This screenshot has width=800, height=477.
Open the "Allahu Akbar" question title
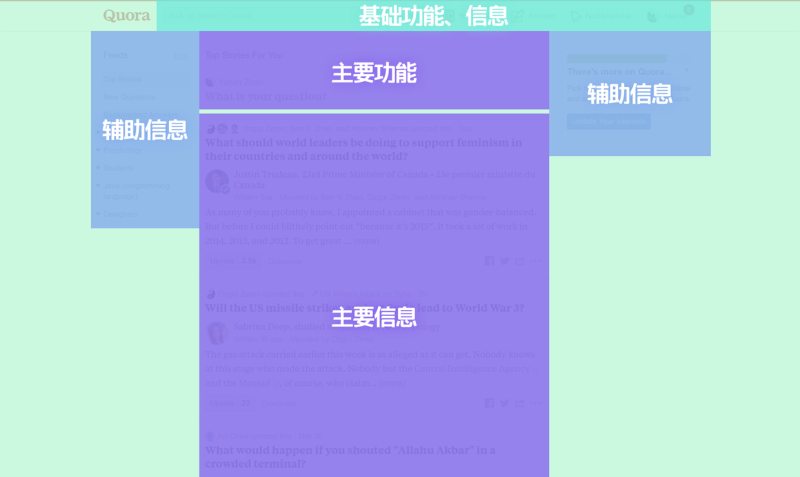[350, 456]
